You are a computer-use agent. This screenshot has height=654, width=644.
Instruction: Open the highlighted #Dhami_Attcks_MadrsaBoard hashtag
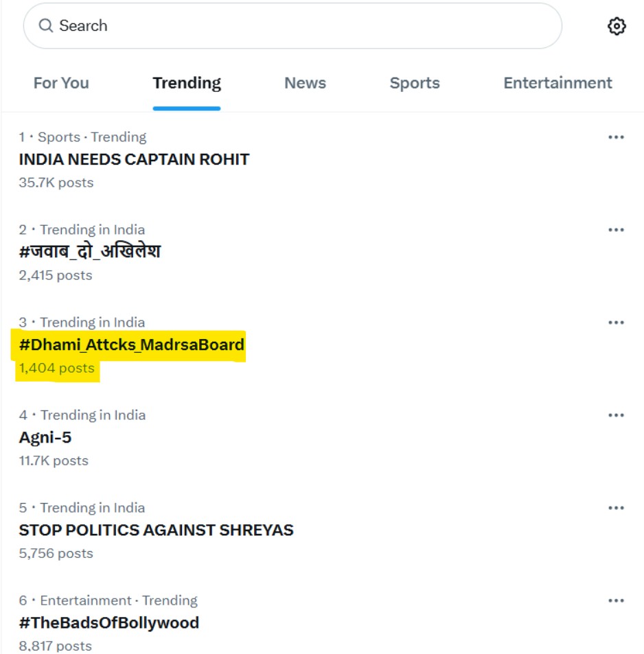(132, 344)
